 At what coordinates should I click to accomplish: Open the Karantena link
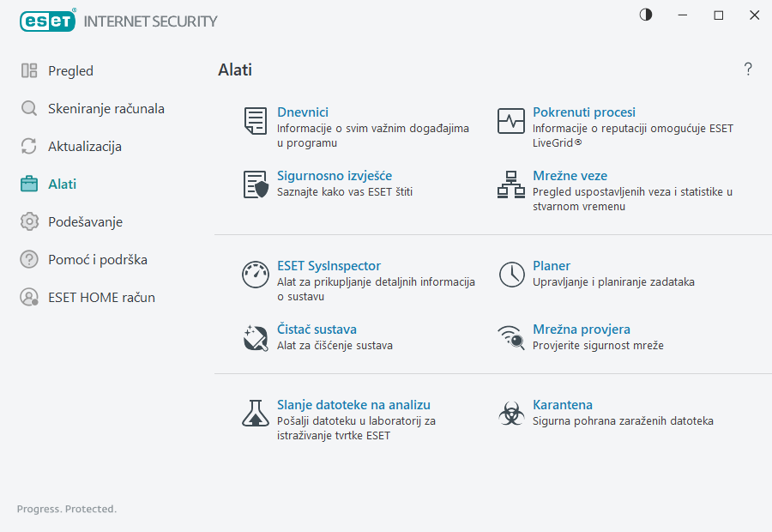click(x=563, y=405)
